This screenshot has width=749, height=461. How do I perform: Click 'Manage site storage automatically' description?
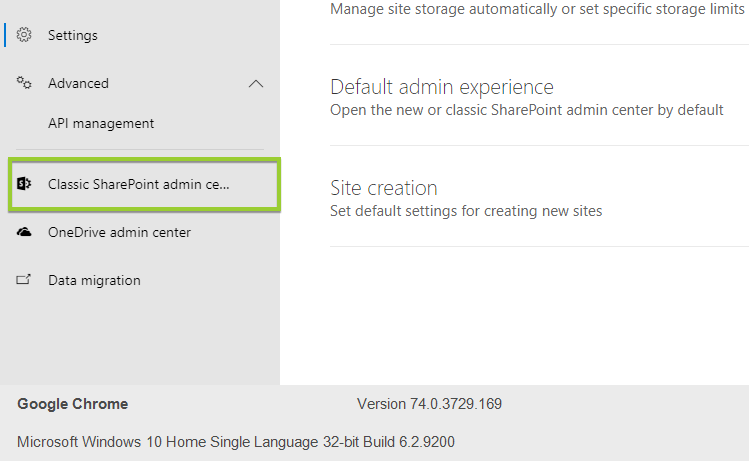pos(538,9)
